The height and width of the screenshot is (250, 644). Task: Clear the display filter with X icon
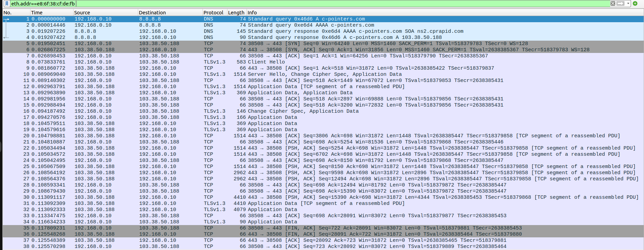[x=613, y=3]
